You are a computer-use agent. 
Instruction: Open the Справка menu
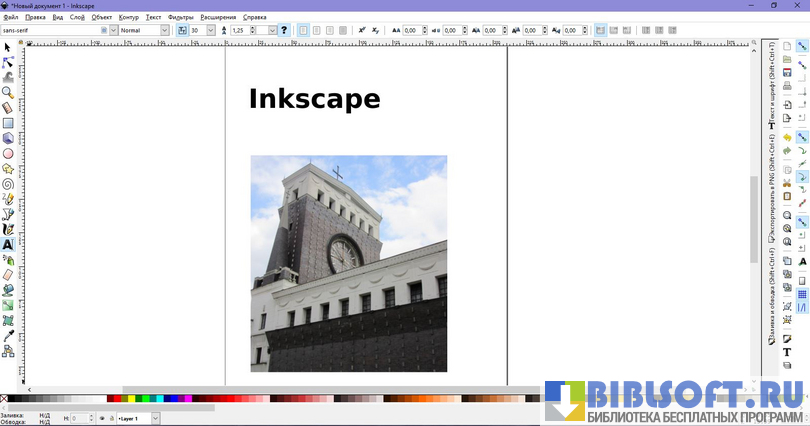[255, 17]
